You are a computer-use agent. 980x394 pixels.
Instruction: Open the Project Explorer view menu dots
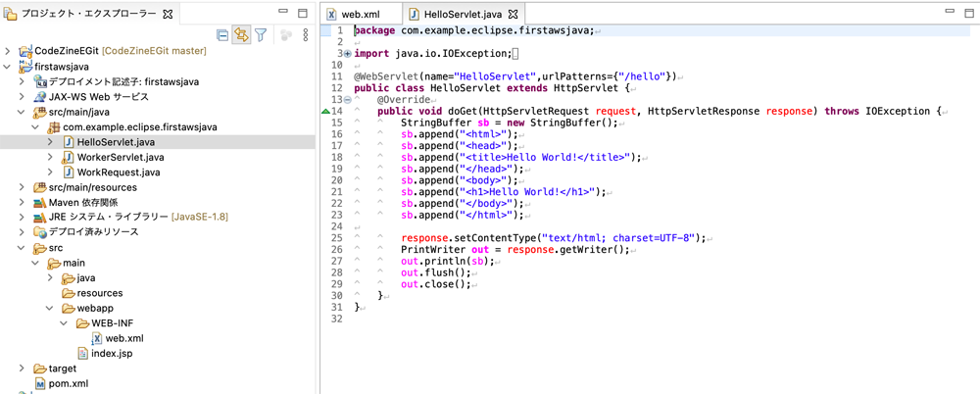click(x=305, y=35)
